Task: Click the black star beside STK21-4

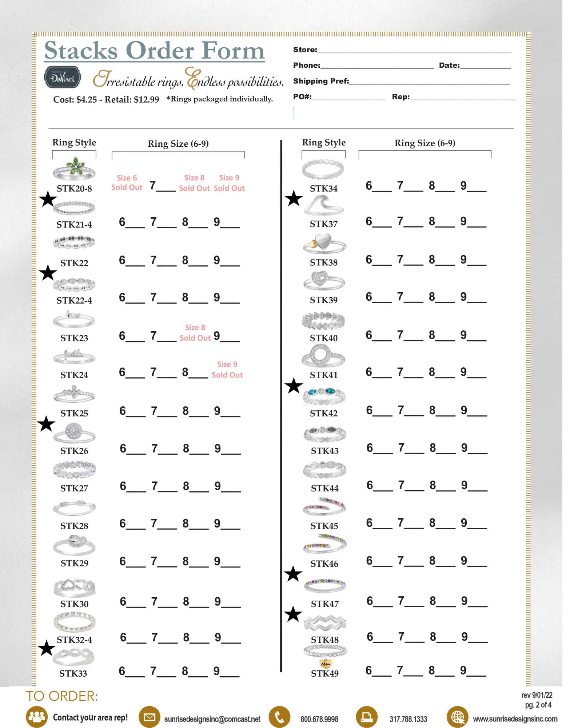Action: pyautogui.click(x=48, y=199)
